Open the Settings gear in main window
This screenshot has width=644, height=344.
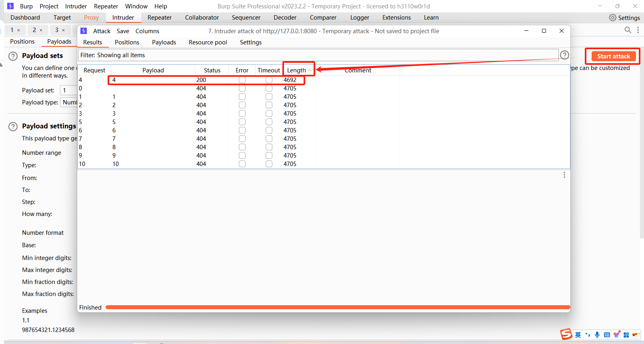pyautogui.click(x=612, y=18)
